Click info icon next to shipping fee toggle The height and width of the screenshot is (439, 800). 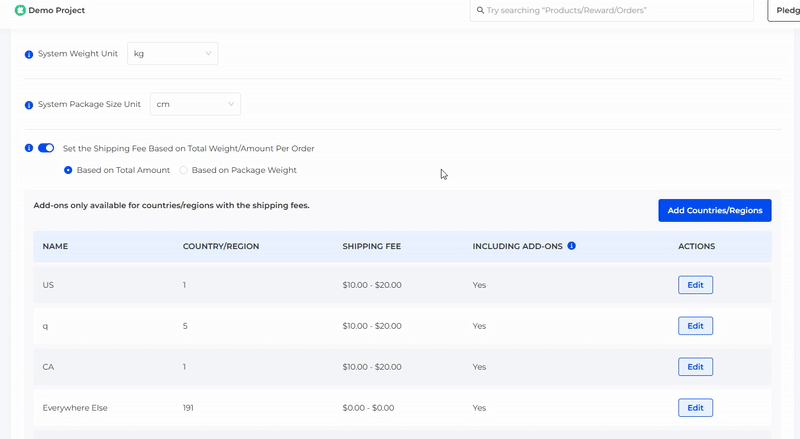pyautogui.click(x=29, y=148)
